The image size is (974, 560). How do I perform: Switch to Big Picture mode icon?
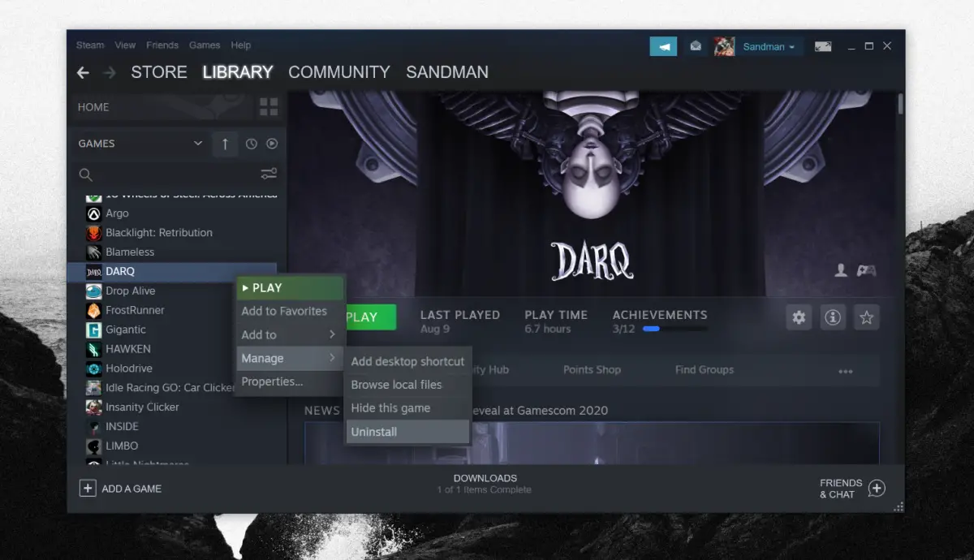tap(822, 46)
